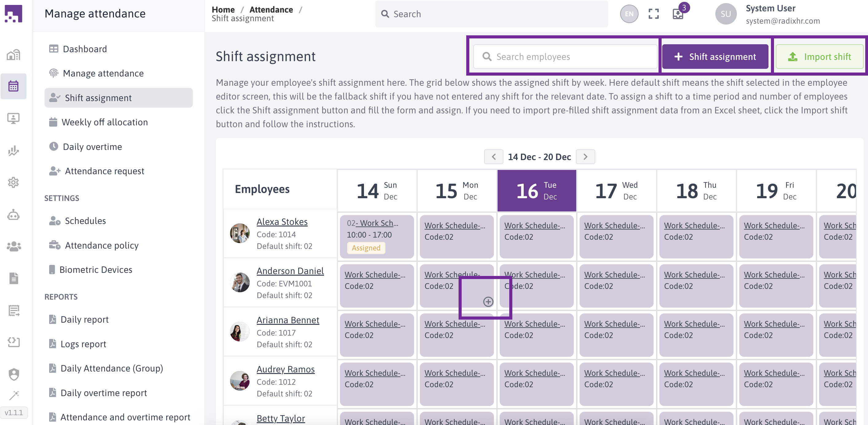This screenshot has width=868, height=425.
Task: Open the notifications inbox with badge 3
Action: pyautogui.click(x=678, y=14)
